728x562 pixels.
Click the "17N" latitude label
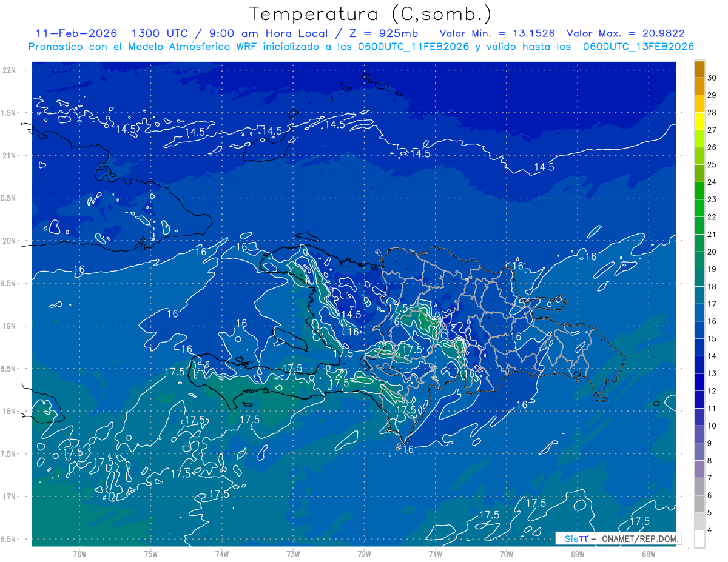(9, 497)
